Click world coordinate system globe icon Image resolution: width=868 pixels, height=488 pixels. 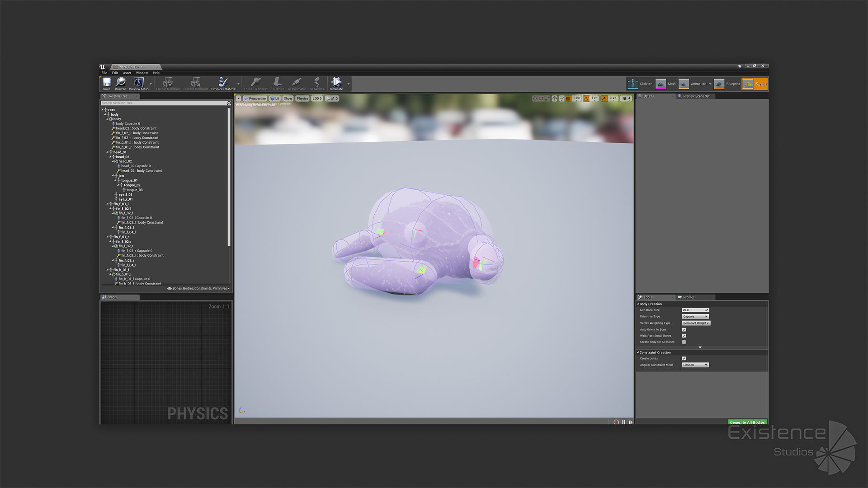coord(555,98)
